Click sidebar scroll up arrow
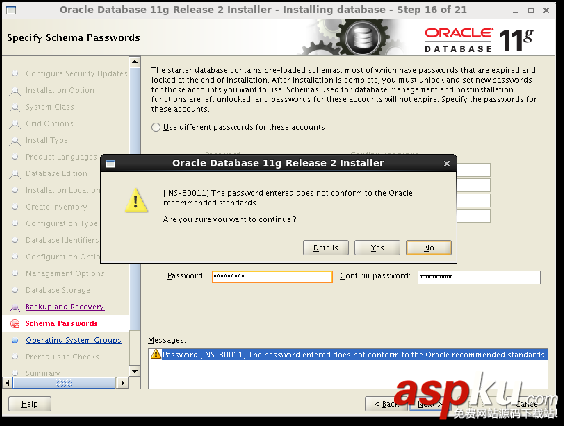 (135, 62)
